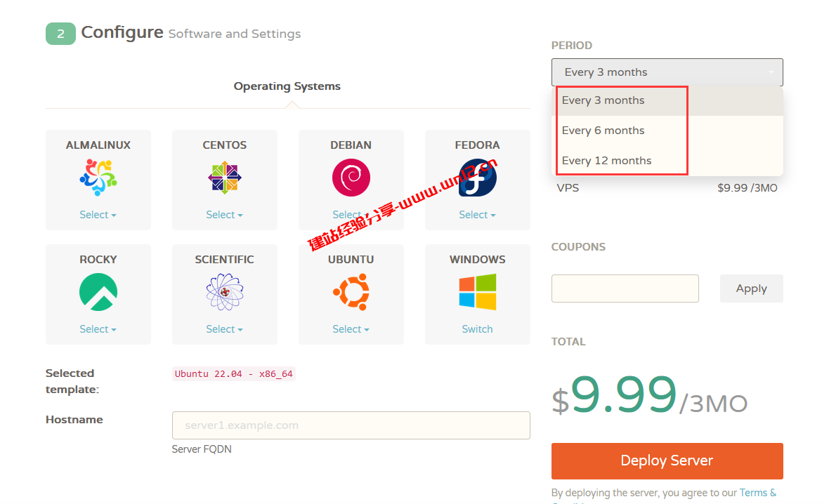Screen dimensions: 829x504
Task: Open the Period billing cycle combo box
Action: click(667, 72)
